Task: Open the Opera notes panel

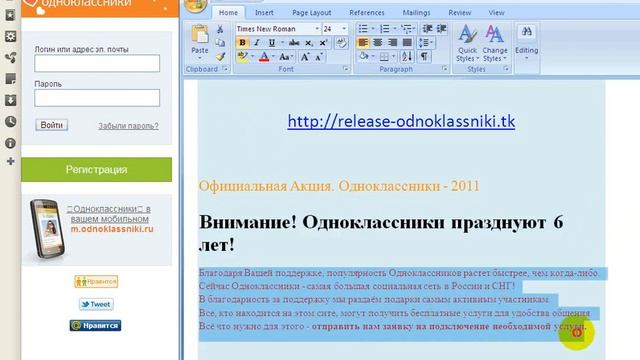Action: click(10, 79)
